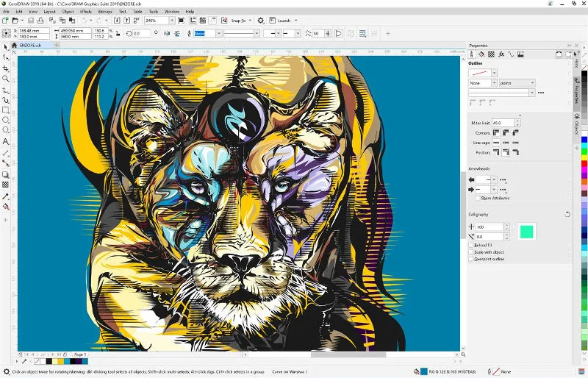Click the Print icon in toolbar
588x378 pixels.
(40, 21)
